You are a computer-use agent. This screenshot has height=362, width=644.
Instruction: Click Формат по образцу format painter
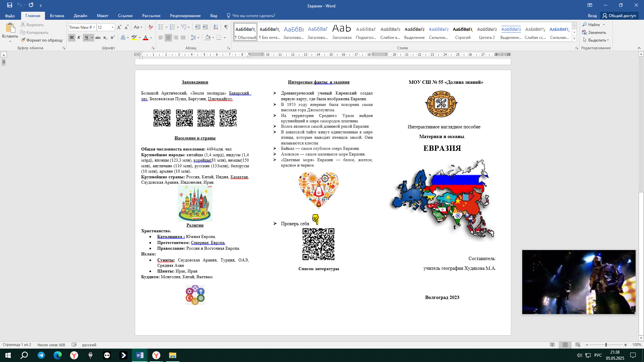click(x=42, y=40)
